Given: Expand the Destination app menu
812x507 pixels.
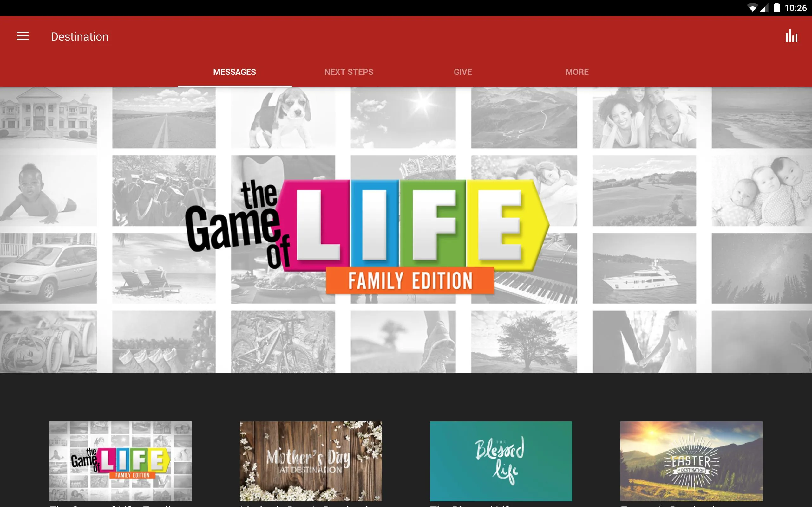Looking at the screenshot, I should coord(23,36).
